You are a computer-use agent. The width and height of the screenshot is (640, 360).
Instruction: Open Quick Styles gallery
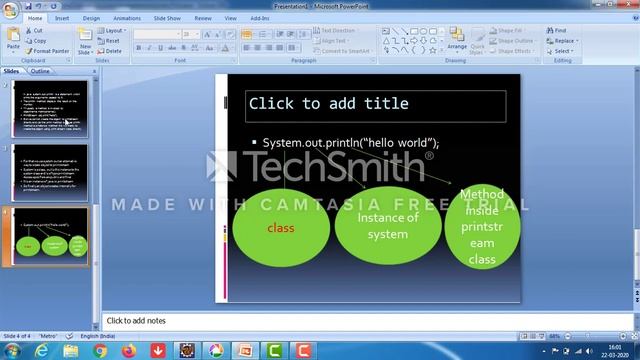(477, 41)
